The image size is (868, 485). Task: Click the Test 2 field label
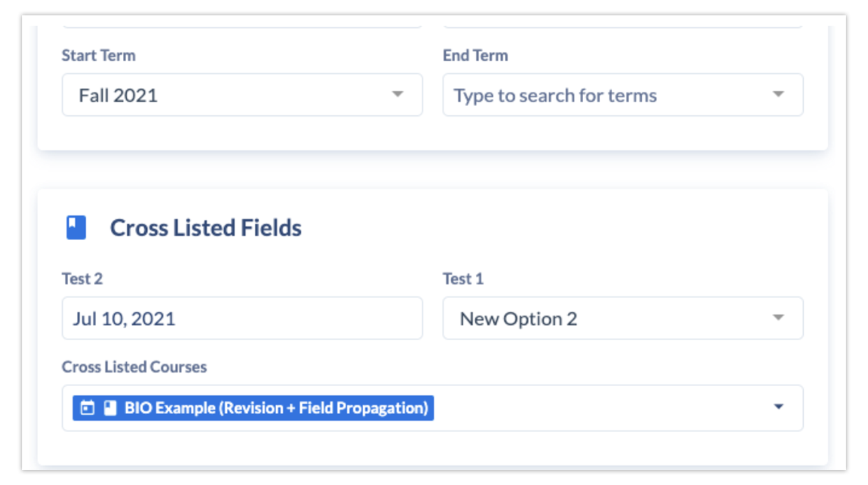coord(82,279)
